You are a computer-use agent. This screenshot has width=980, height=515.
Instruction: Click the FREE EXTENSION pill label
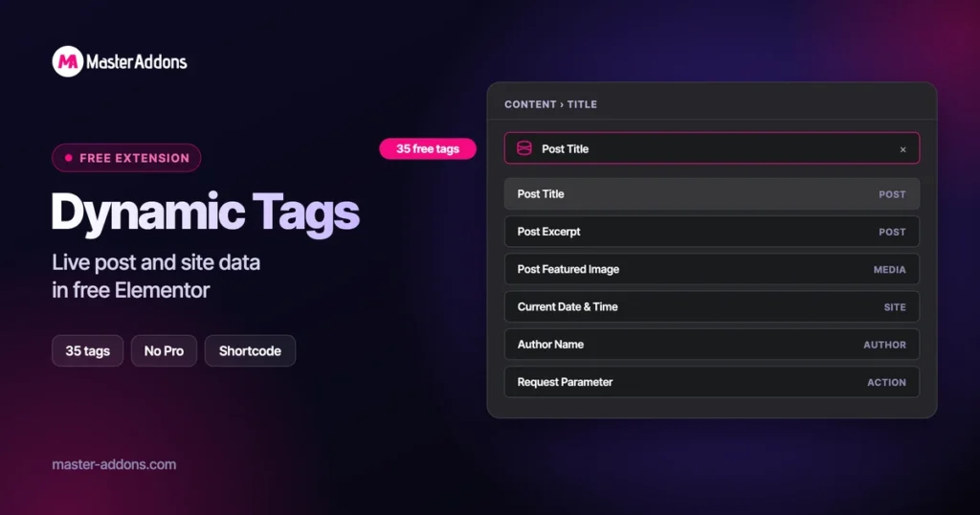[x=126, y=158]
